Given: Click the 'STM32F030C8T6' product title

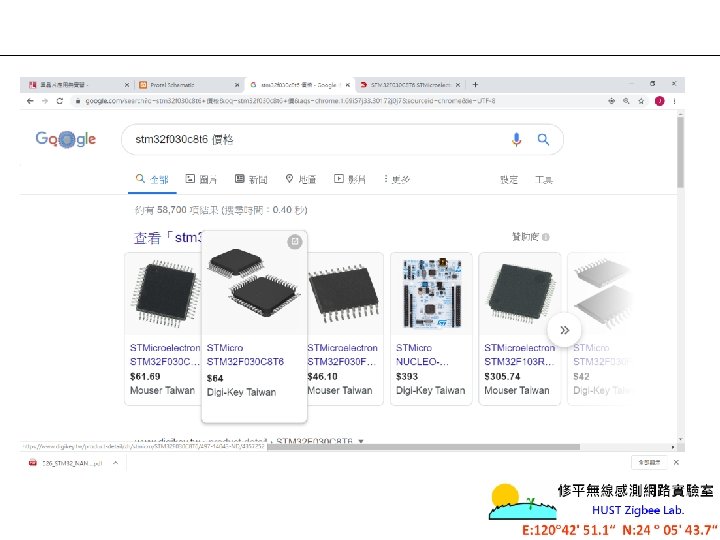Looking at the screenshot, I should click(x=245, y=362).
